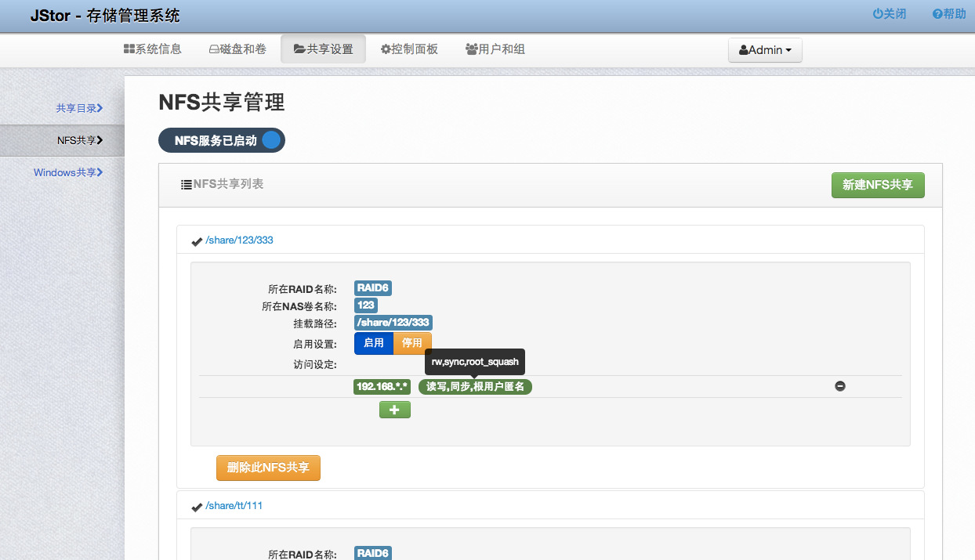
Task: Click the green plus icon to add access rule
Action: pos(394,409)
